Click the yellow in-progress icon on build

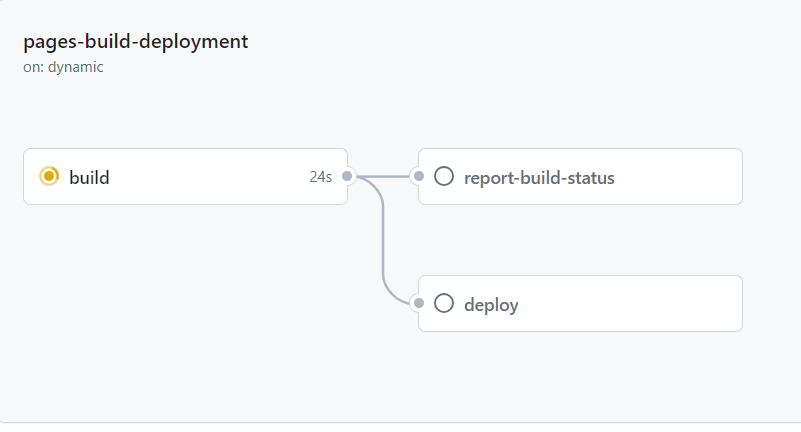click(x=49, y=177)
